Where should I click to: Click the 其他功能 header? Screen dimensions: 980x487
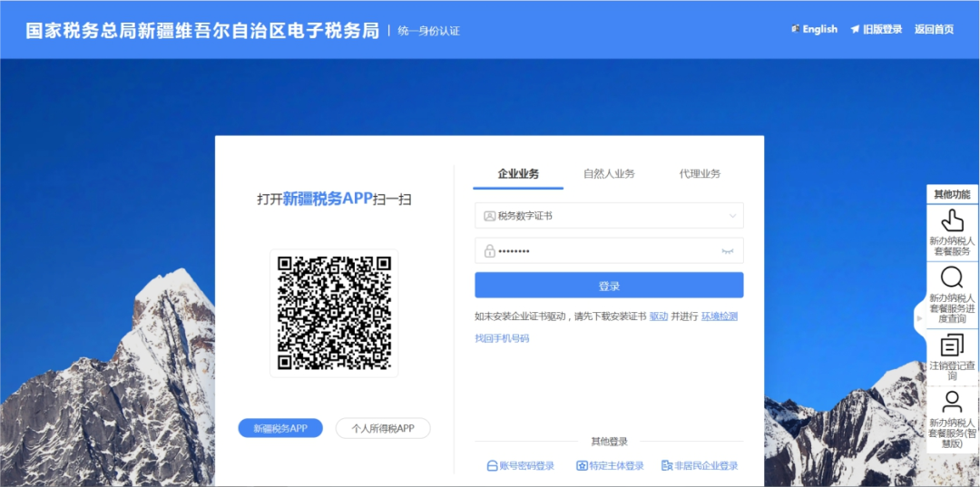coord(952,194)
